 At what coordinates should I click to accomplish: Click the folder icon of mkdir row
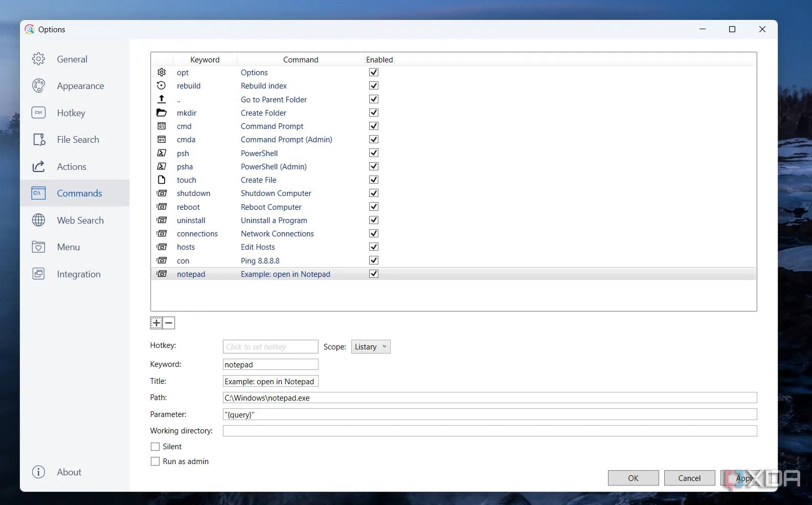click(162, 113)
